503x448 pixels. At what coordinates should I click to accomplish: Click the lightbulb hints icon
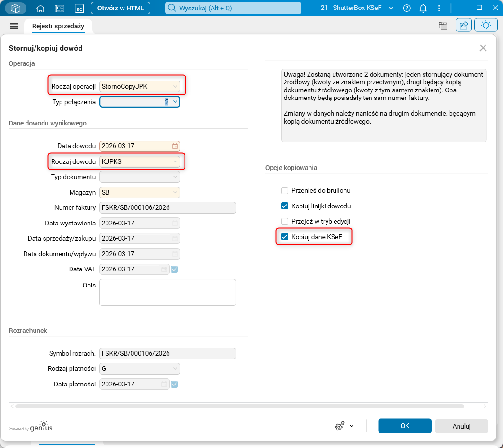tap(485, 25)
